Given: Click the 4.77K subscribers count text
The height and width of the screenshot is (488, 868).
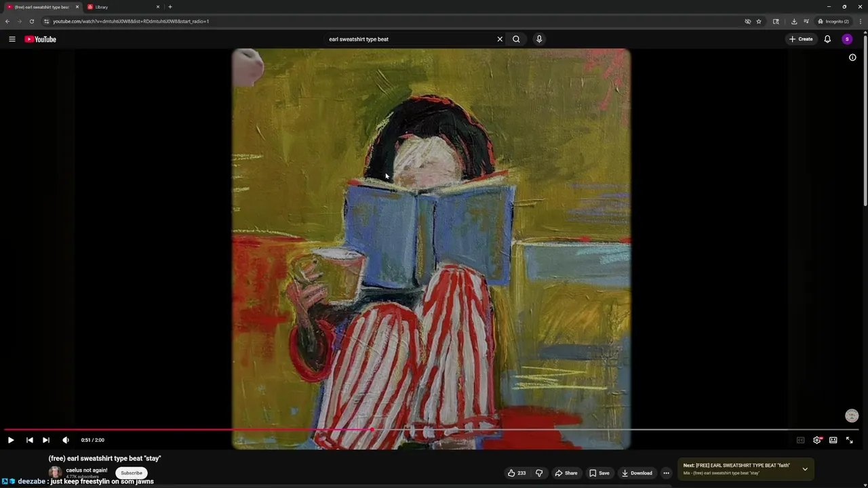Looking at the screenshot, I should click(x=82, y=477).
